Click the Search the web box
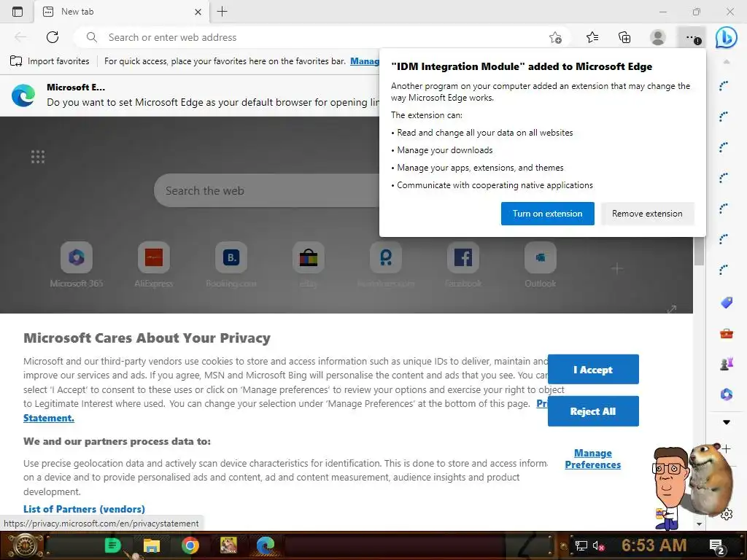 click(x=267, y=190)
